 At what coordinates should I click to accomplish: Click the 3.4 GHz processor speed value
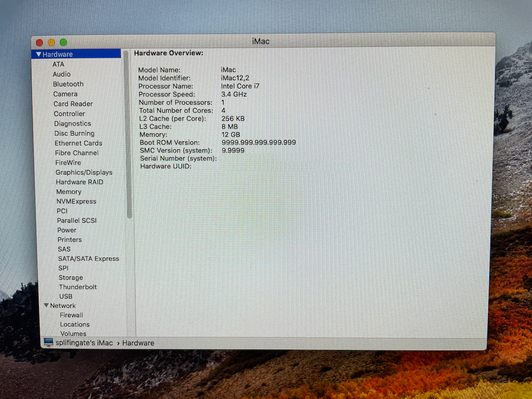[x=234, y=94]
